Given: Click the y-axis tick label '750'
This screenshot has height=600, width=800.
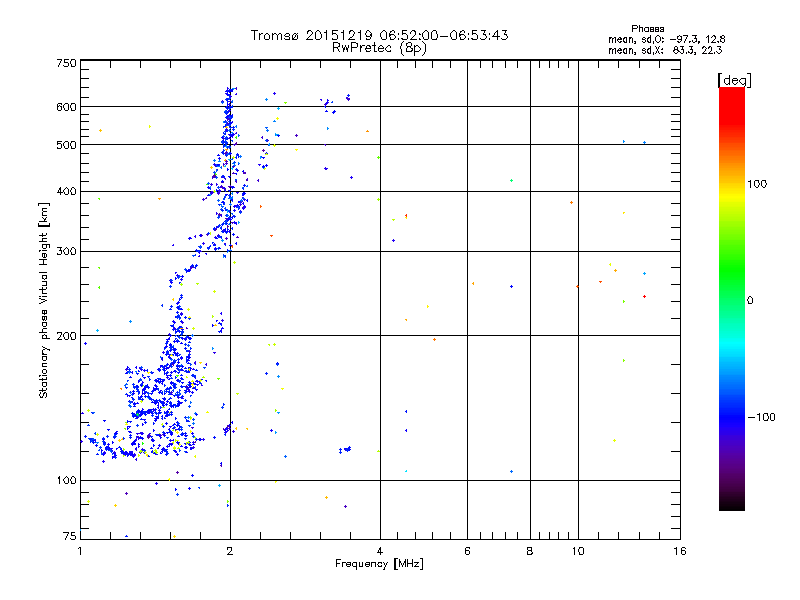Looking at the screenshot, I should [x=66, y=63].
